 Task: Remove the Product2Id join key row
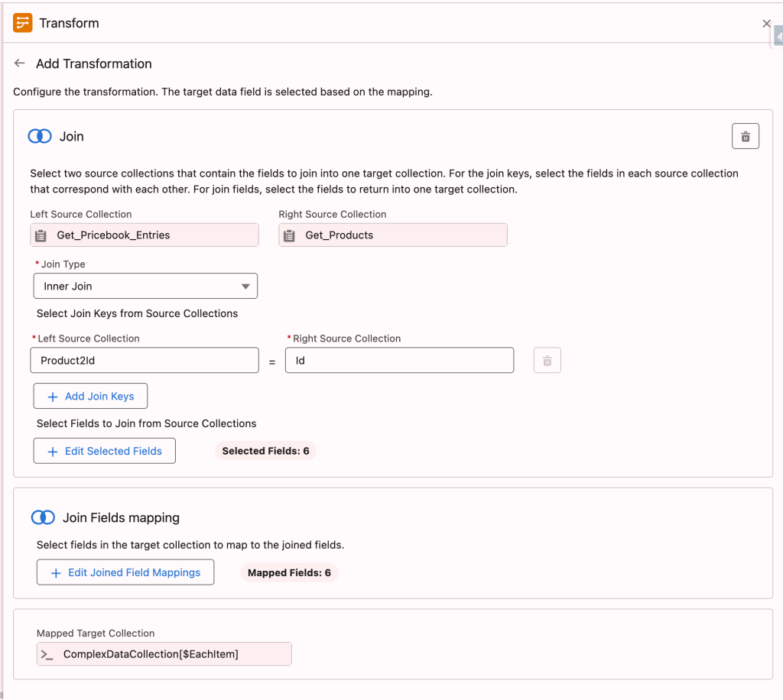tap(547, 360)
